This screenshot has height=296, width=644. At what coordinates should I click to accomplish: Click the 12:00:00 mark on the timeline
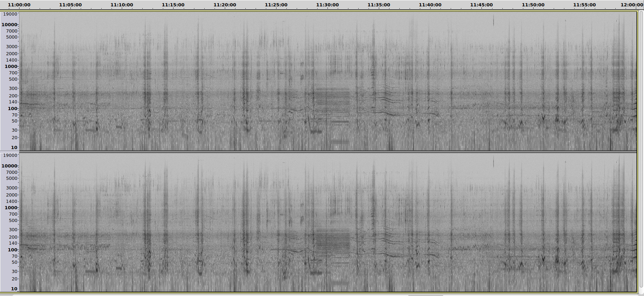(x=632, y=5)
